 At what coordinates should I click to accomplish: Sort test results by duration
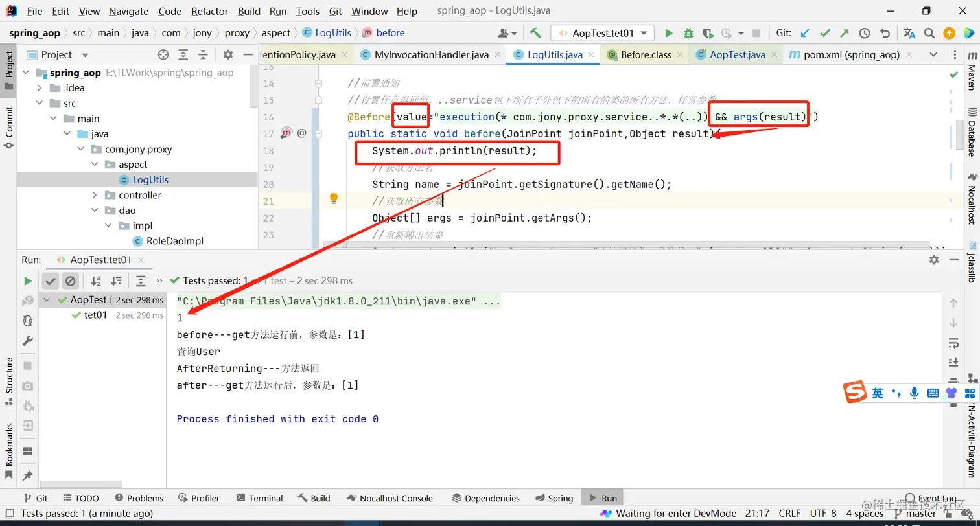pyautogui.click(x=116, y=281)
